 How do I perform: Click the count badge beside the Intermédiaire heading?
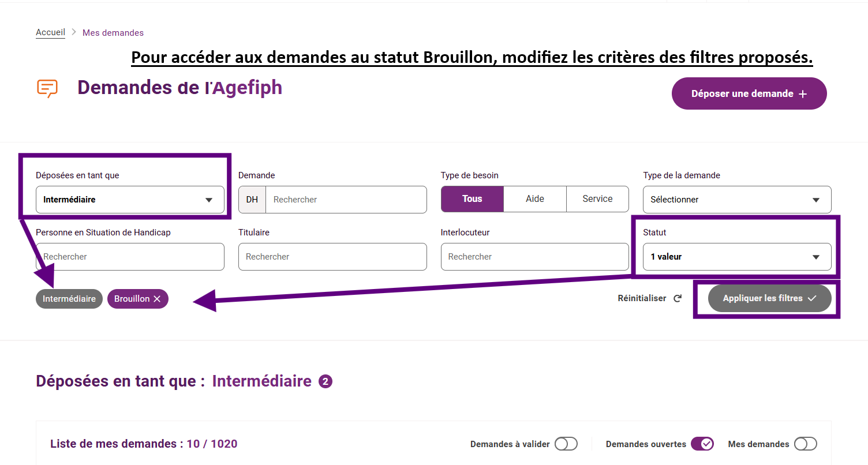tap(325, 381)
